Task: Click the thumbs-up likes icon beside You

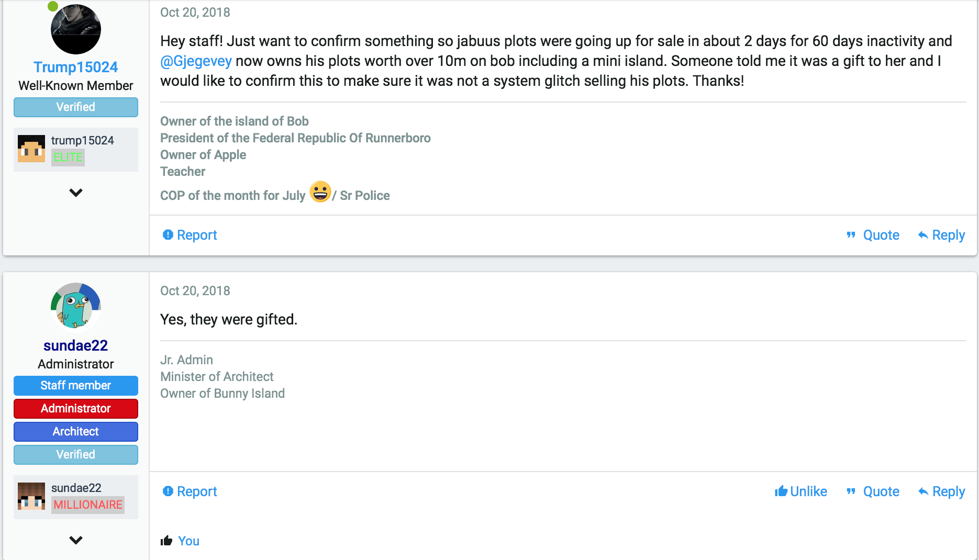Action: click(x=166, y=541)
